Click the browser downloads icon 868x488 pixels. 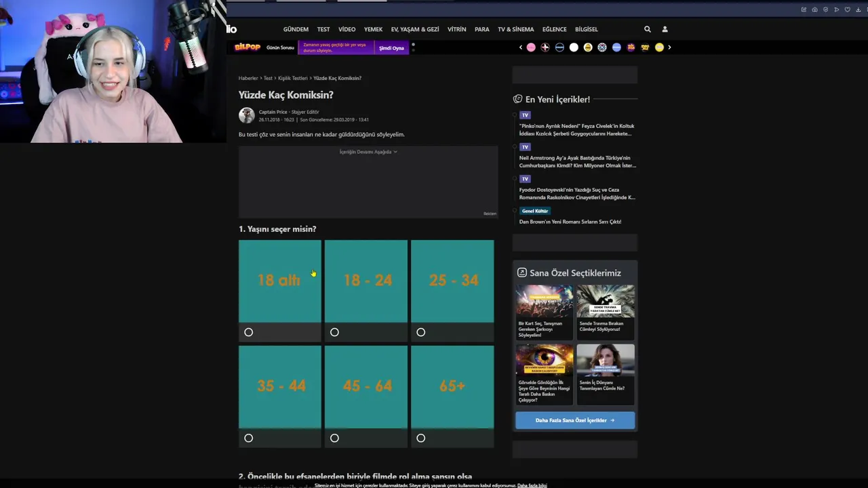[x=858, y=9]
